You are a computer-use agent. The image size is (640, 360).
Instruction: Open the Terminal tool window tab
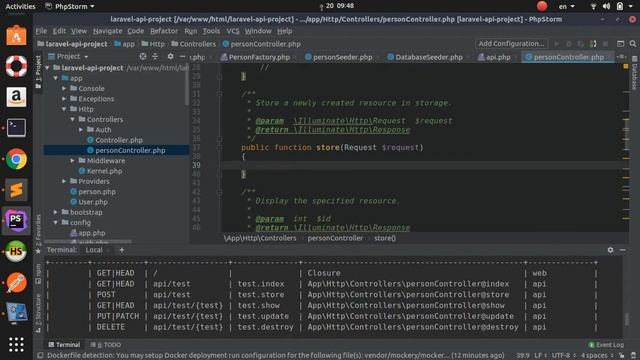point(64,345)
